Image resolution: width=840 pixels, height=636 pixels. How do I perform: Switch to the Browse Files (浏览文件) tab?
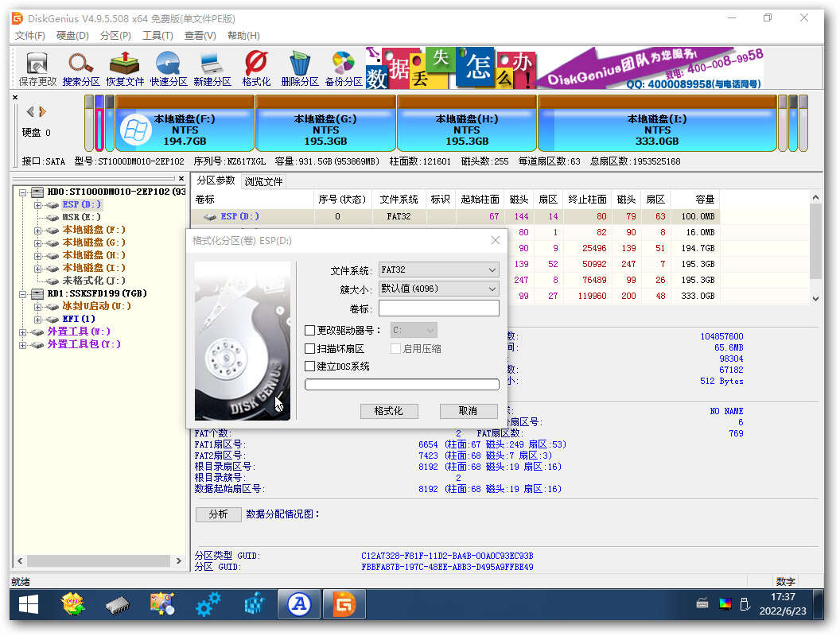263,181
